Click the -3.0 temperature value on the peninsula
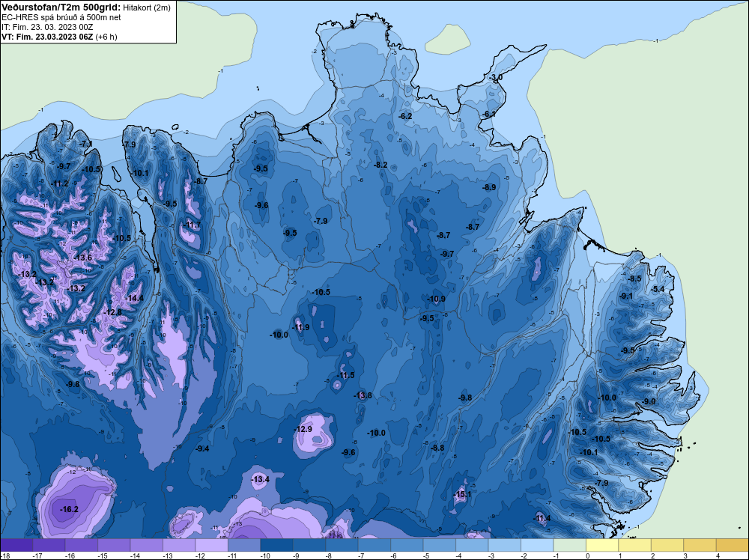This screenshot has width=749, height=560. [x=496, y=77]
